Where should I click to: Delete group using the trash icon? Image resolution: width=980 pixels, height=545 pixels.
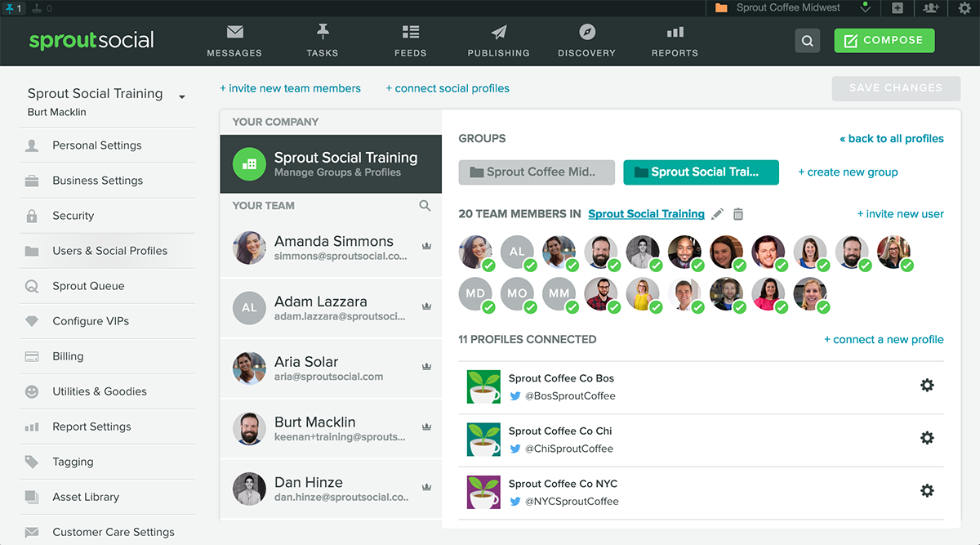(x=737, y=213)
